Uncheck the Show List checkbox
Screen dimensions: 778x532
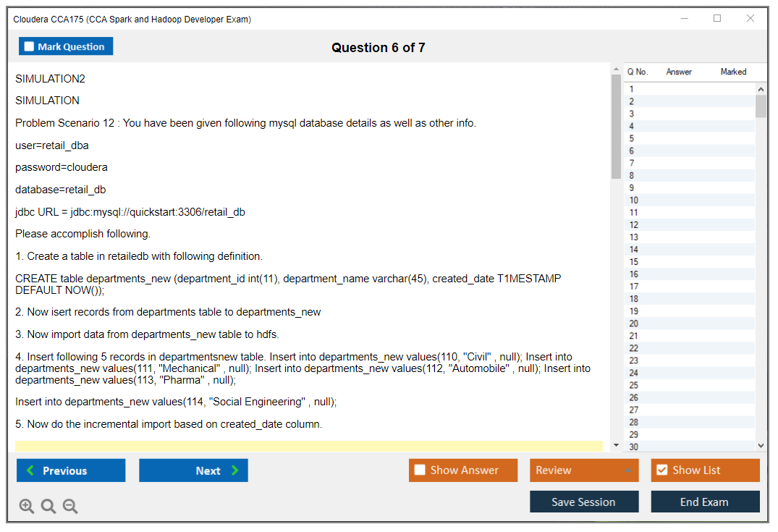coord(661,470)
